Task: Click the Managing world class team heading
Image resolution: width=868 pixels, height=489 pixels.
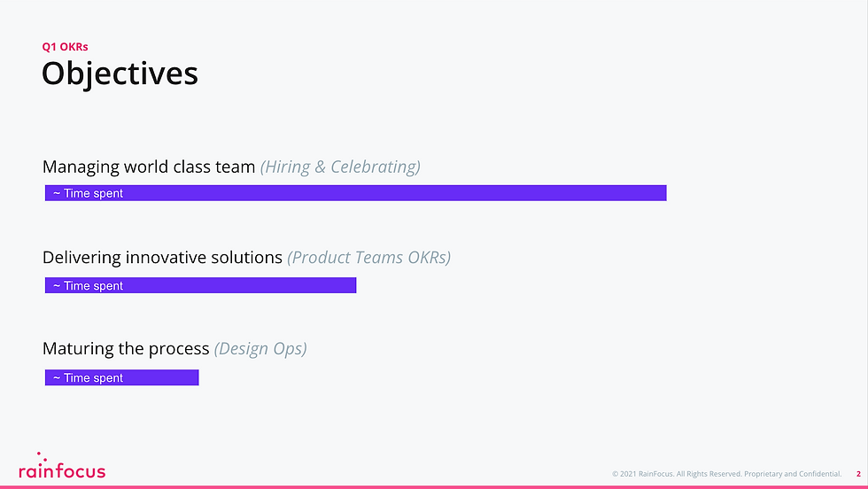Action: (x=149, y=167)
